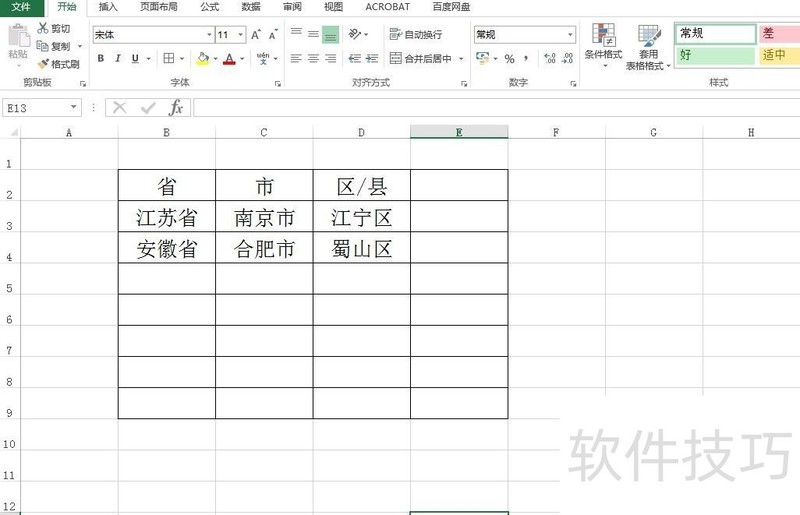
Task: Apply comma style
Action: [526, 58]
